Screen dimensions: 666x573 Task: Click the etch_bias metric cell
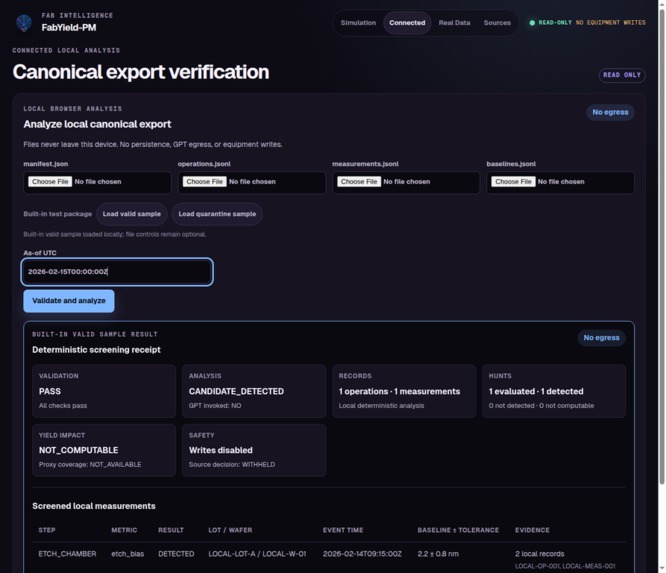click(127, 554)
